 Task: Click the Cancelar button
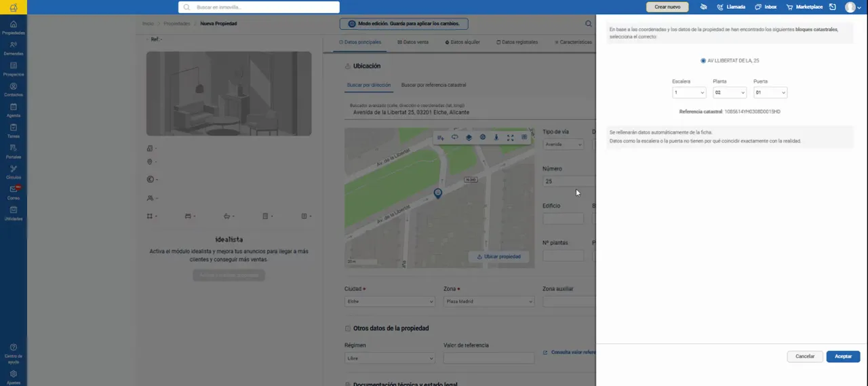click(x=805, y=356)
